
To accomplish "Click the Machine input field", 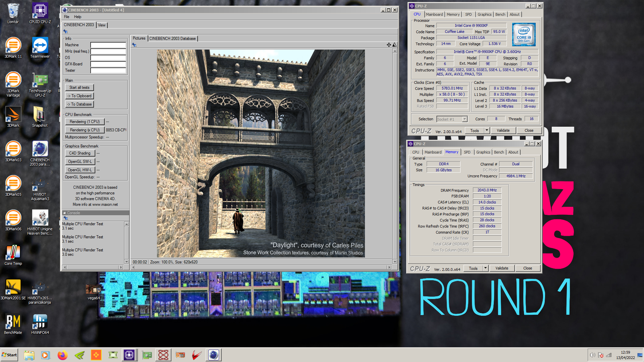I will click(x=108, y=45).
